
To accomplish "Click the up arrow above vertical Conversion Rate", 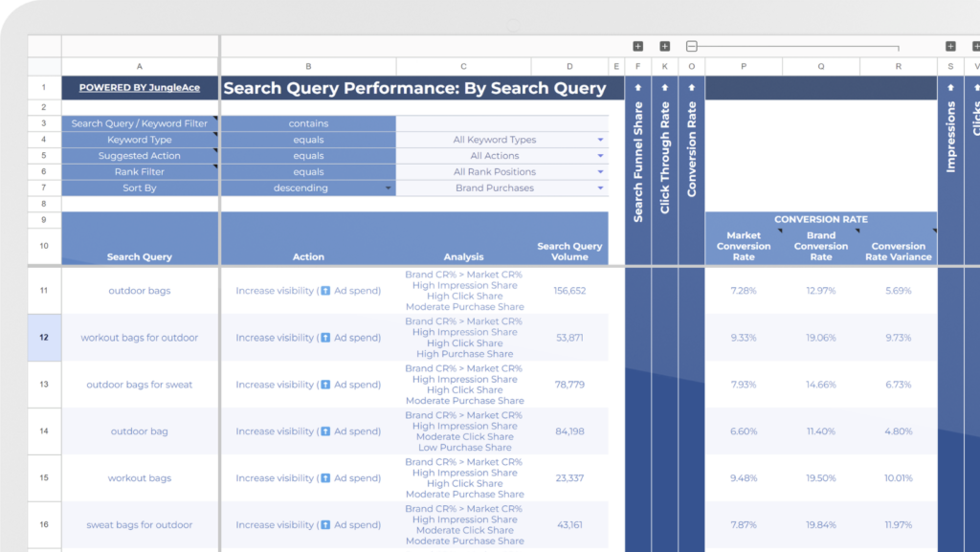I will [692, 88].
